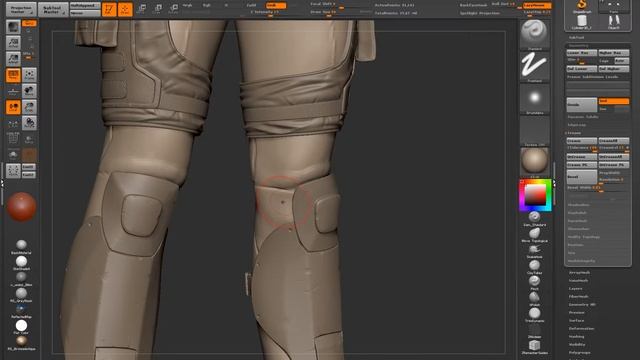Open the ArrayMesh sub-palette
The image size is (640, 360).
pyautogui.click(x=579, y=273)
